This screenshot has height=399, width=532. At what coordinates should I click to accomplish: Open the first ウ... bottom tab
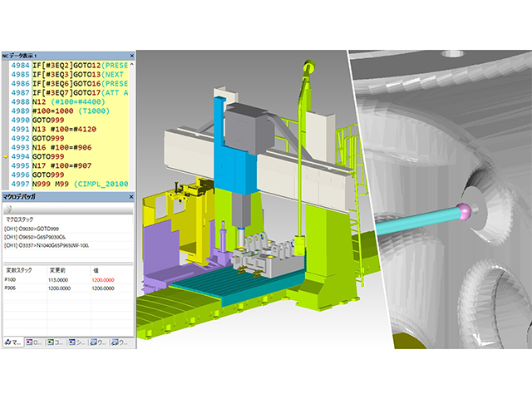[x=98, y=342]
